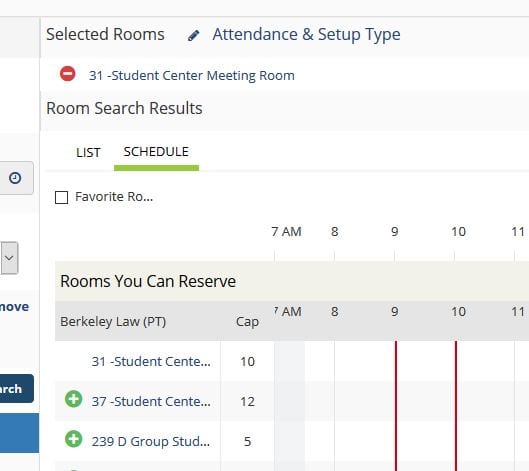This screenshot has width=529, height=471.
Task: Select the SCHEDULE tab
Action: coord(156,152)
